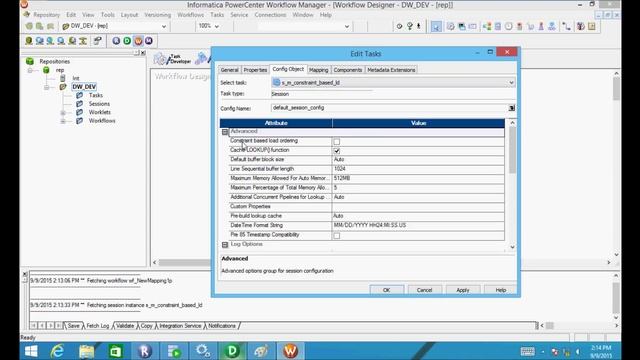Collapse the Log Options group
This screenshot has width=640, height=360.
[x=225, y=245]
